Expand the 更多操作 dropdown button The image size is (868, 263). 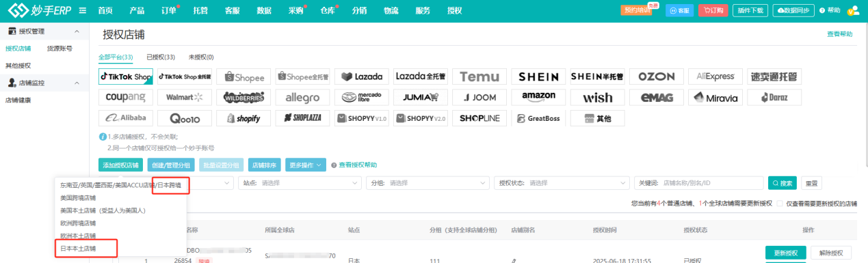[x=306, y=165]
